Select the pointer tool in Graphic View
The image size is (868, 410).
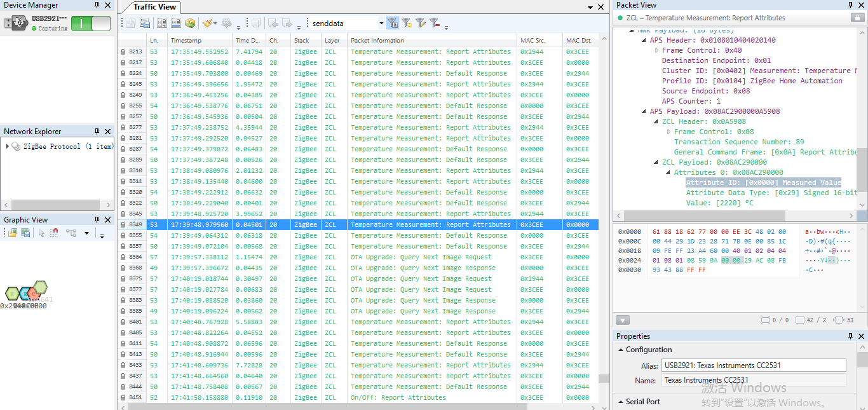click(x=42, y=233)
